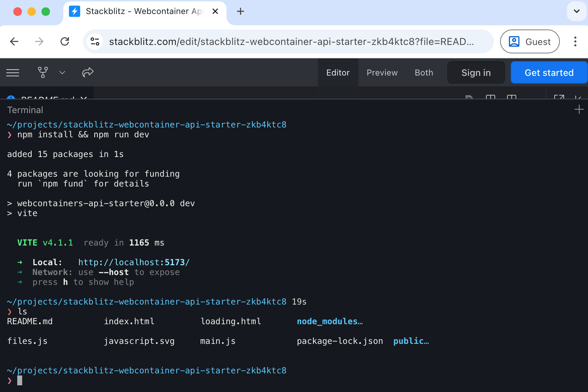
Task: Click the StackBlitz lightning bolt favicon
Action: coord(75,11)
